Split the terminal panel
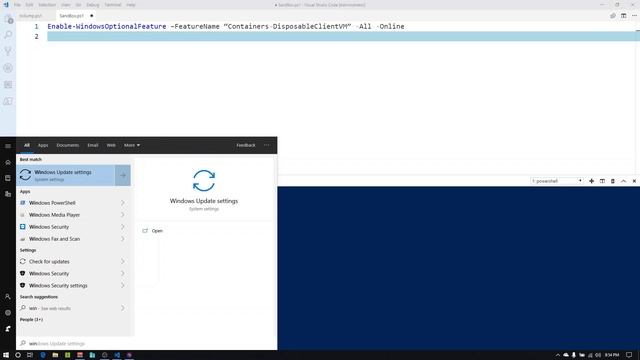 [x=602, y=181]
